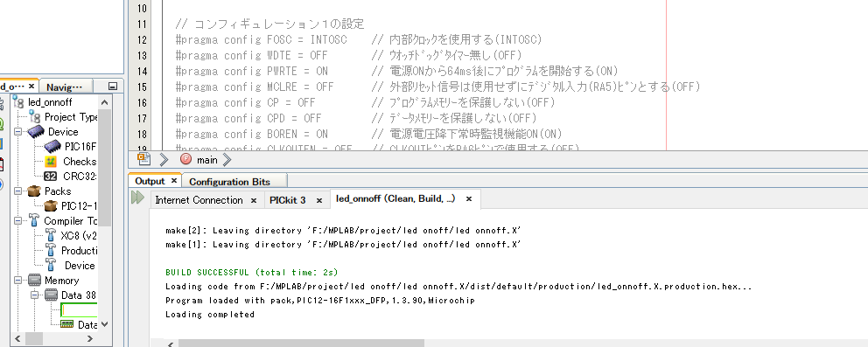
Task: Click the C source file breadcrumb icon
Action: pyautogui.click(x=143, y=160)
